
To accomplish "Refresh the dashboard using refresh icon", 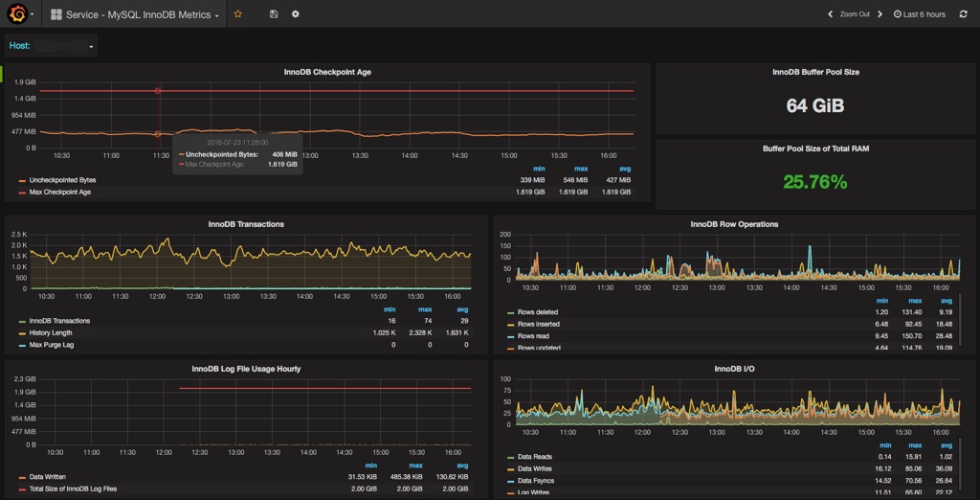I will click(x=963, y=14).
